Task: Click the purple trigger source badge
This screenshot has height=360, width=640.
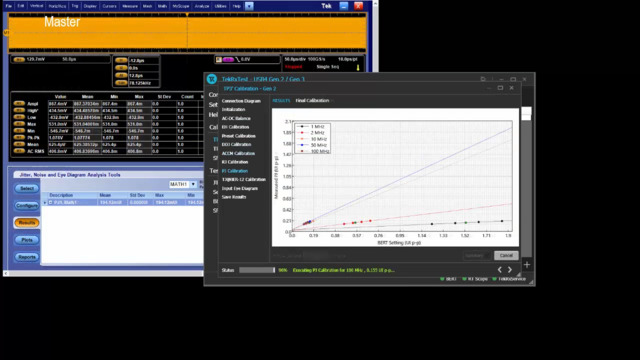Action: coord(228,60)
